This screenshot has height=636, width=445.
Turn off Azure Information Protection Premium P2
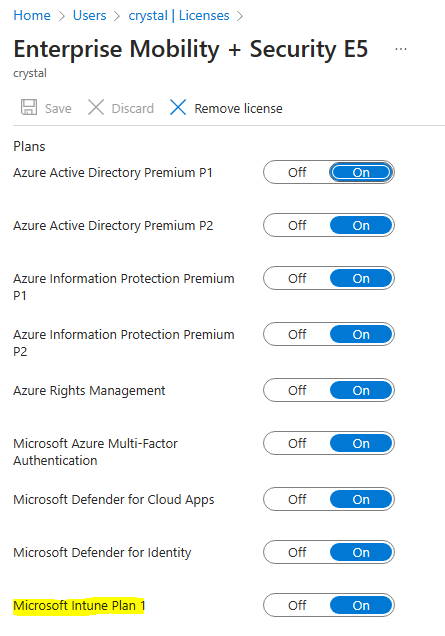coord(297,334)
